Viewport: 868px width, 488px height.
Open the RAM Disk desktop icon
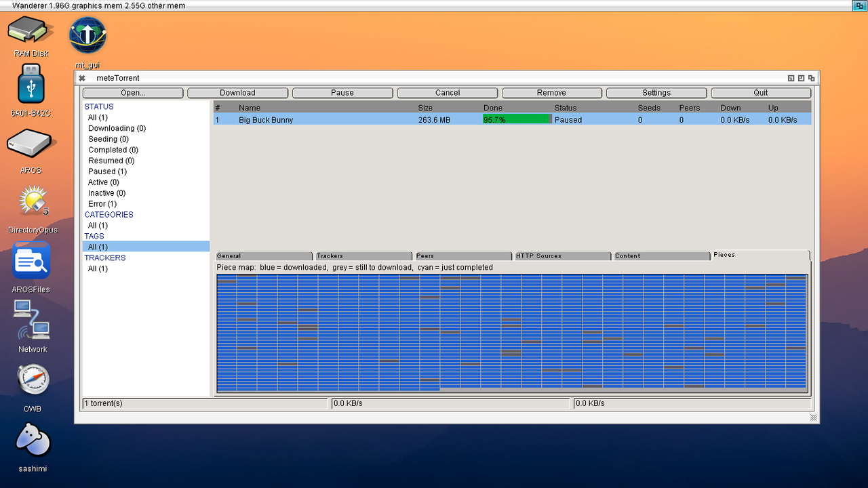coord(31,31)
